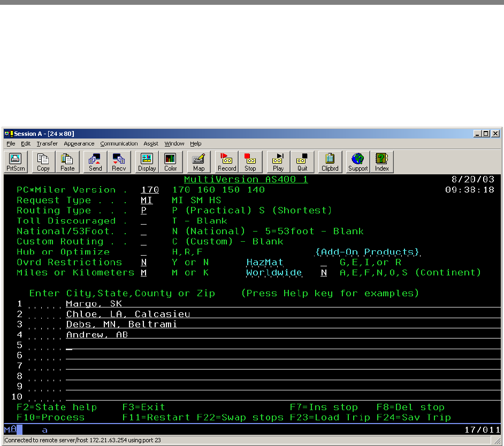
Task: Click the empty stop 6 entry line
Action: (x=283, y=356)
